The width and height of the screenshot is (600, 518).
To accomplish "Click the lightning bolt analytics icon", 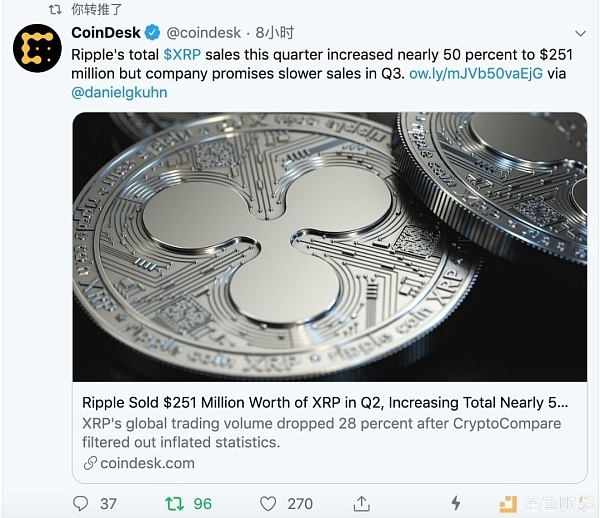I will tap(455, 503).
